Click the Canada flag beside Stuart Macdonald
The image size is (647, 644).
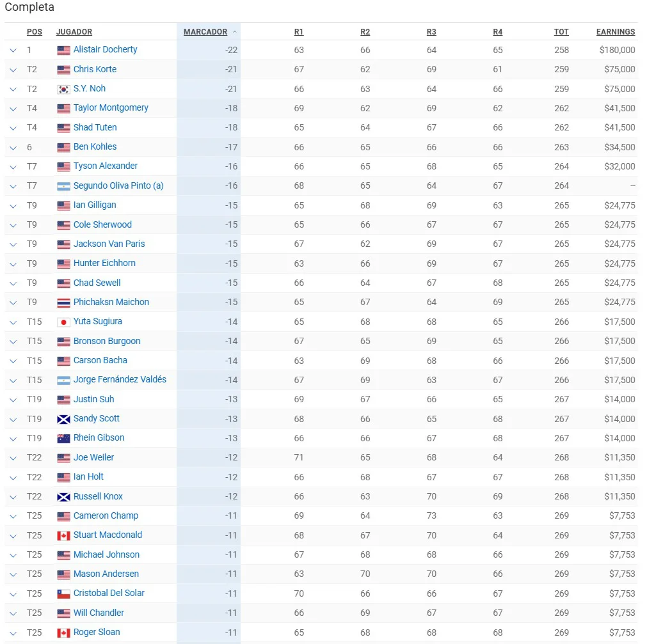(x=63, y=535)
